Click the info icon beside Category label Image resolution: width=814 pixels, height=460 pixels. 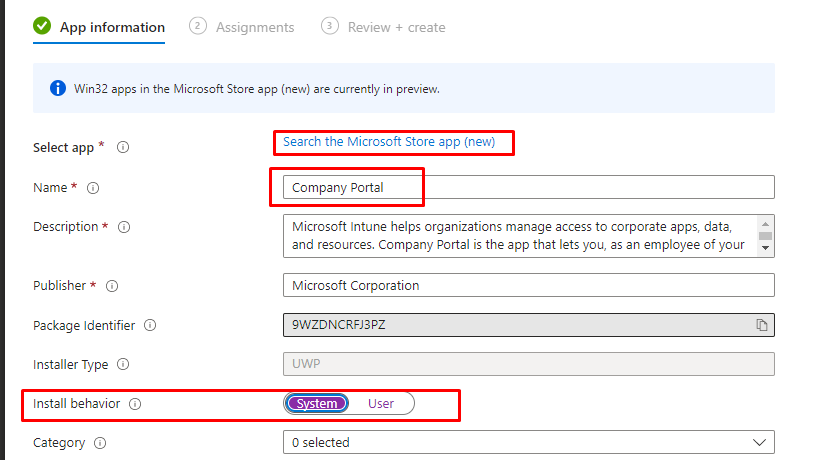tap(100, 443)
